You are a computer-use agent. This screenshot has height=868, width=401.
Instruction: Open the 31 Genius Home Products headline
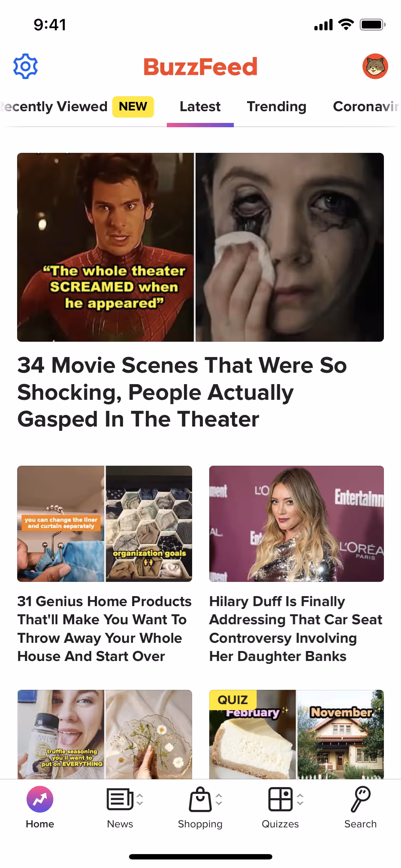104,629
